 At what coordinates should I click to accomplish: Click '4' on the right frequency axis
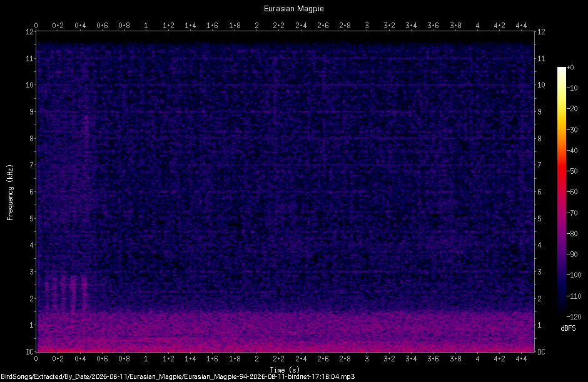point(540,245)
